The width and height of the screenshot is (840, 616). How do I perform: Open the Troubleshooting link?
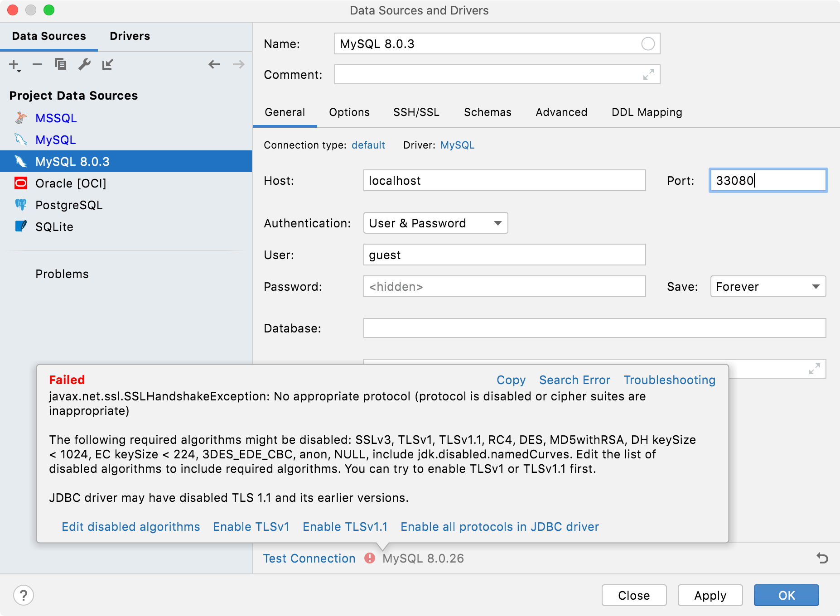click(x=669, y=380)
